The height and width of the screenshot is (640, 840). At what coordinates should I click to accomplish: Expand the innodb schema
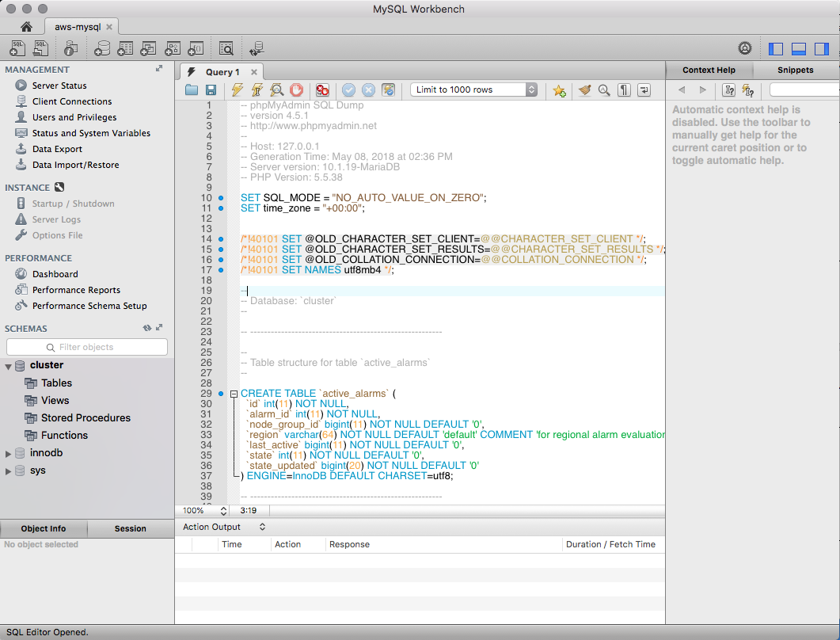(8, 454)
